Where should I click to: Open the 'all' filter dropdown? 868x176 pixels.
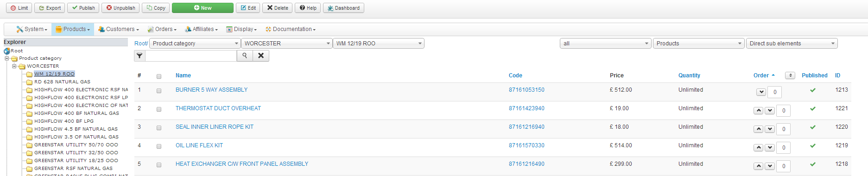tap(606, 44)
